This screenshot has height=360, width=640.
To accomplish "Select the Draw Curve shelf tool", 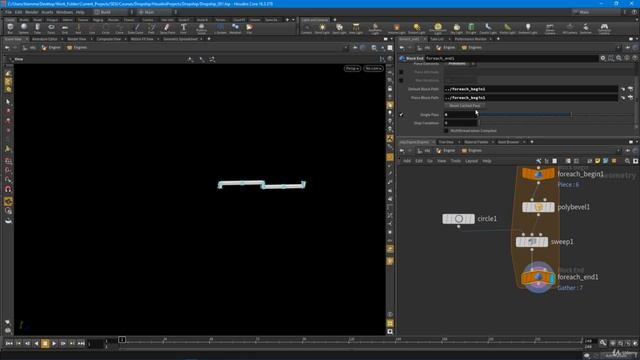I will click(136, 29).
